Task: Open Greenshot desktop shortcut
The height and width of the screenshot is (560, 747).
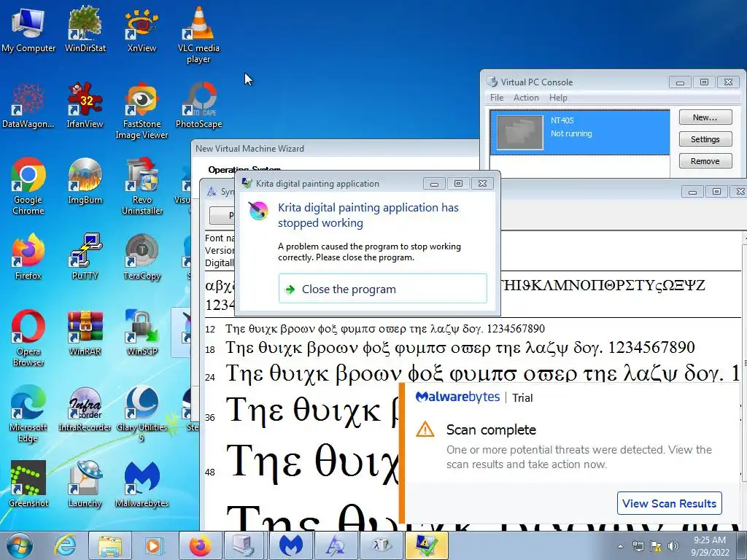Action: (x=28, y=485)
